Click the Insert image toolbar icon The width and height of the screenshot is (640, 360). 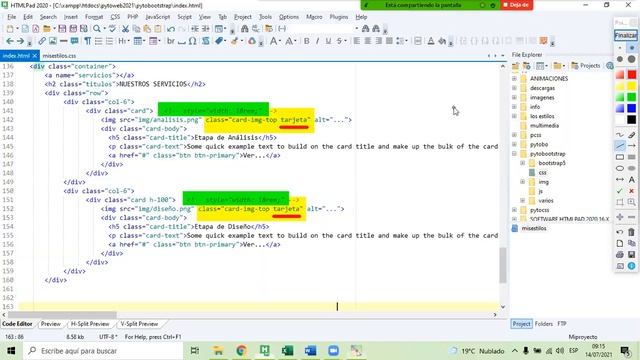(53, 41)
